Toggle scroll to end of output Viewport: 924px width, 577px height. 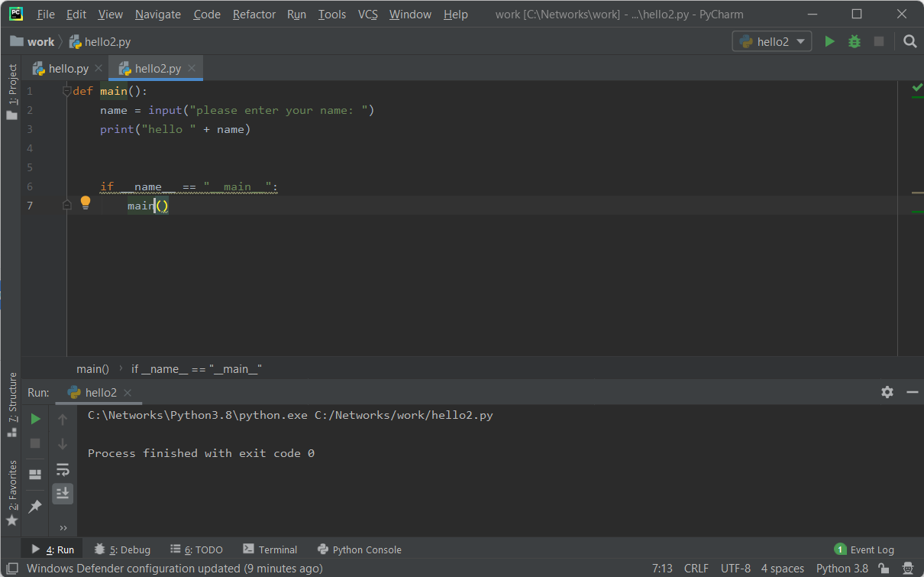pos(63,493)
